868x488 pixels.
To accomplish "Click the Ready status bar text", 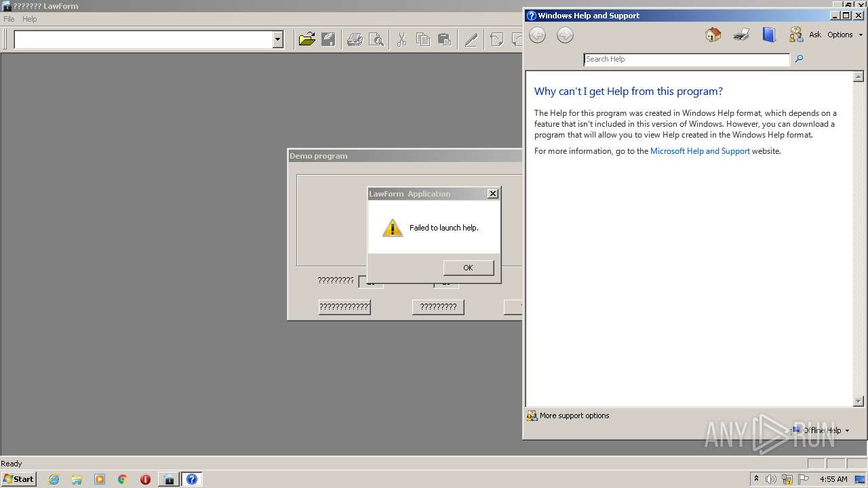I will point(12,464).
